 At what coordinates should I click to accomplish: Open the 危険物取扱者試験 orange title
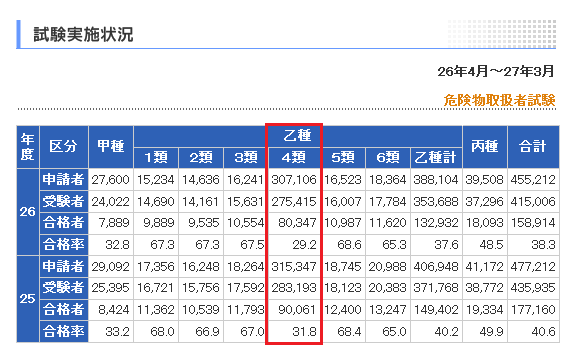[499, 100]
